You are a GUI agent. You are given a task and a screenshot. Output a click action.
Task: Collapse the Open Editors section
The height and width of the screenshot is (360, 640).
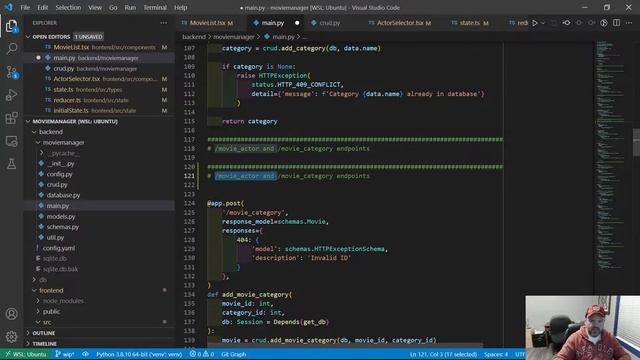point(28,37)
